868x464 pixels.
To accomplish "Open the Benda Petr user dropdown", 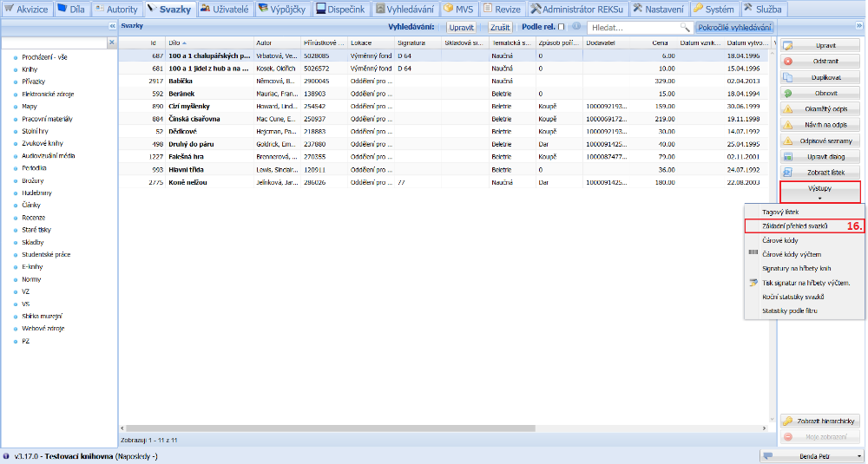I will [813, 455].
